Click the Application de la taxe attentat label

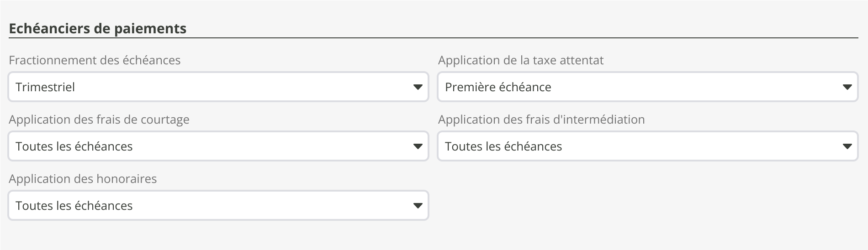pyautogui.click(x=521, y=60)
